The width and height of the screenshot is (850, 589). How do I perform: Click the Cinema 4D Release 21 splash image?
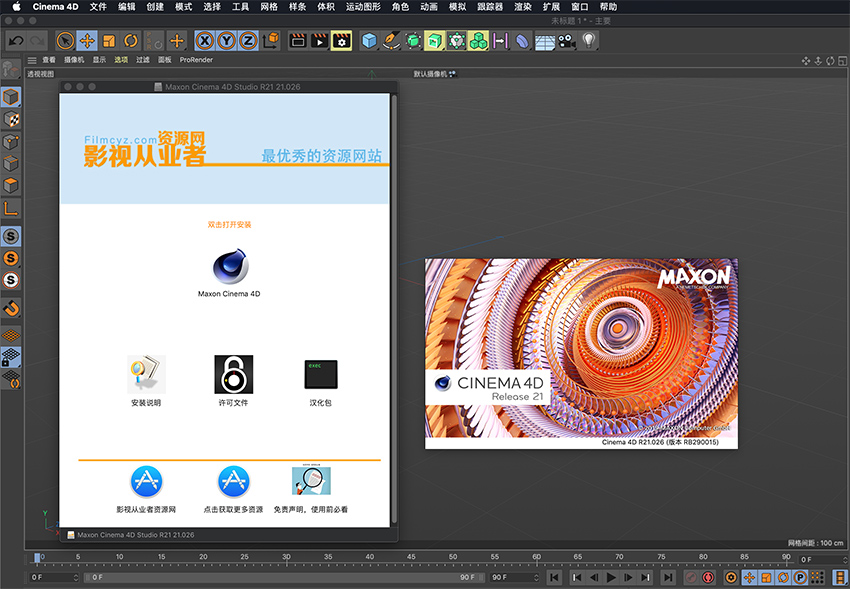(581, 353)
